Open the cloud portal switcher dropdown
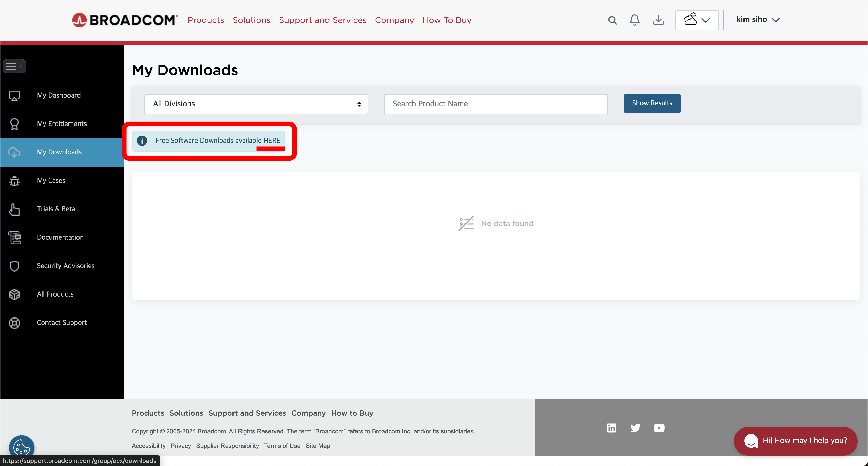The height and width of the screenshot is (466, 868). [x=697, y=20]
